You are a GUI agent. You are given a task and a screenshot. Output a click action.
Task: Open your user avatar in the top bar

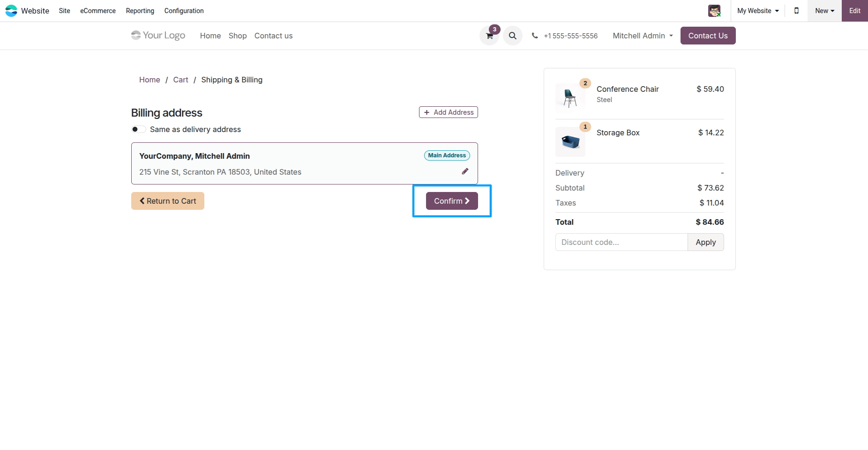click(x=714, y=10)
